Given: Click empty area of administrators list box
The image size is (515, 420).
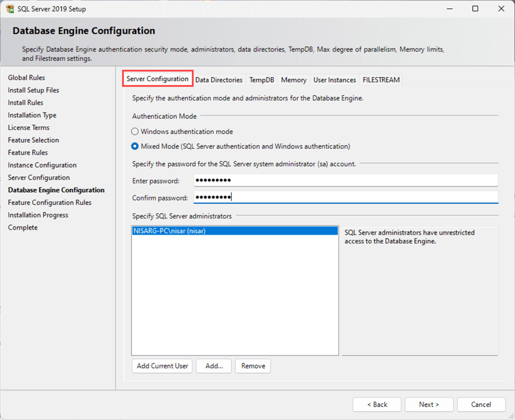Looking at the screenshot, I should tap(235, 295).
